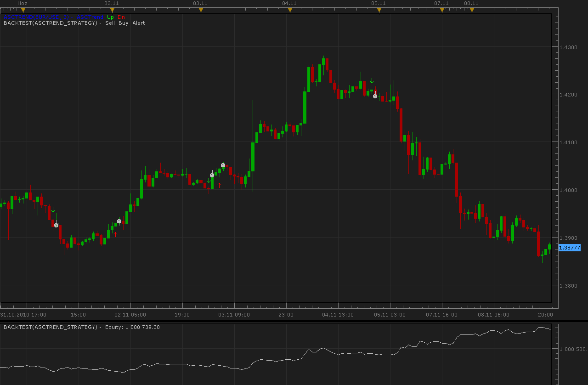Click the 02.11 05:00 time axis label

point(130,315)
